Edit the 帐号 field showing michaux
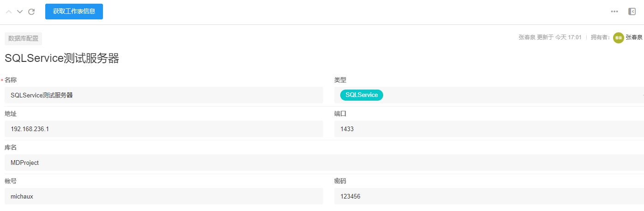Viewport: 644px width, 211px height. point(164,196)
